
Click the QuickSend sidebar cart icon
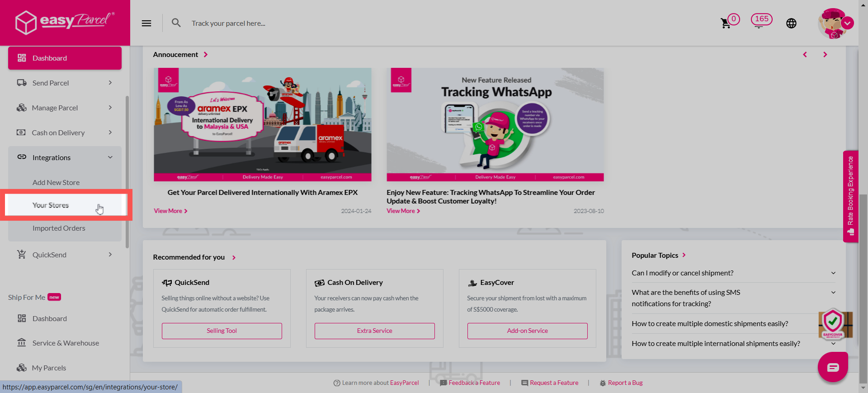point(22,254)
